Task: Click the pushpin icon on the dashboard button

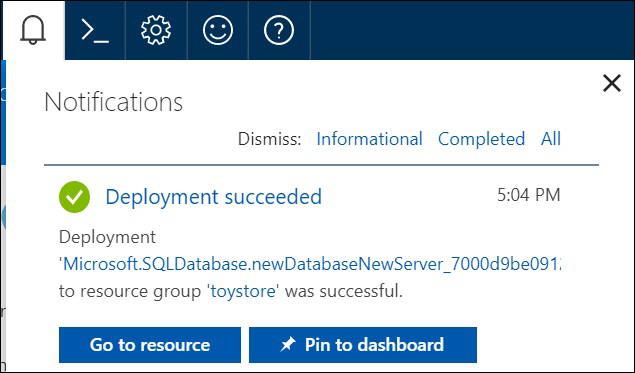Action: pos(288,345)
